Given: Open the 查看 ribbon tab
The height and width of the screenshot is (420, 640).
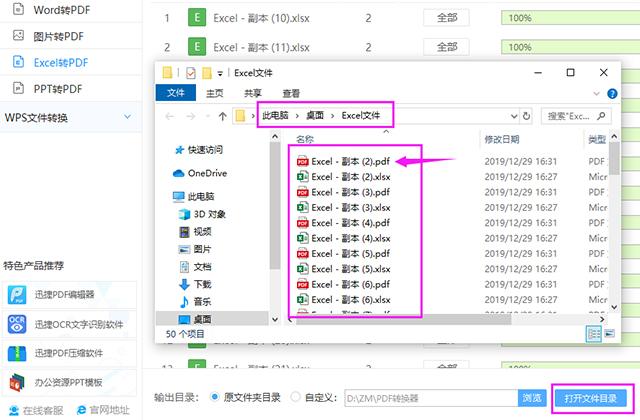Looking at the screenshot, I should point(291,93).
